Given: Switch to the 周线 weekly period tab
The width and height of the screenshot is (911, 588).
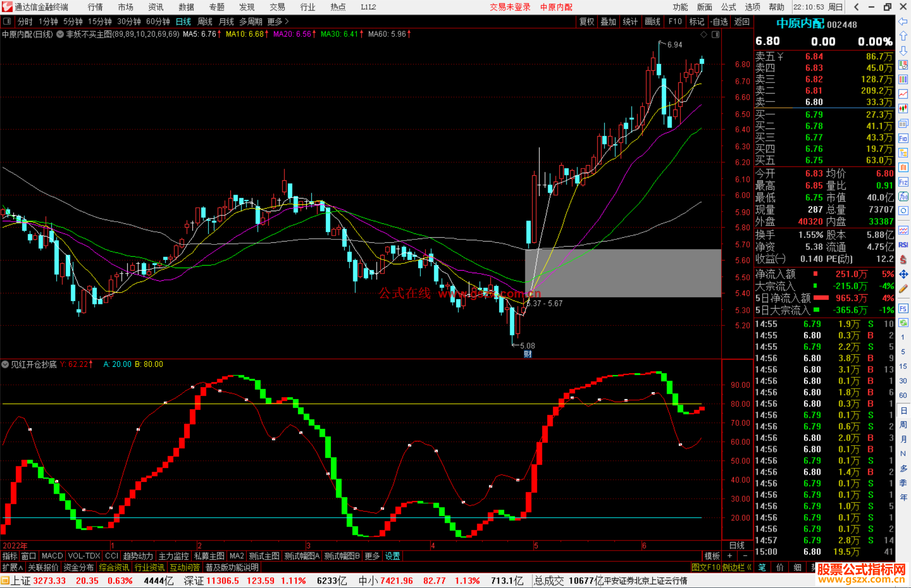Looking at the screenshot, I should [205, 21].
